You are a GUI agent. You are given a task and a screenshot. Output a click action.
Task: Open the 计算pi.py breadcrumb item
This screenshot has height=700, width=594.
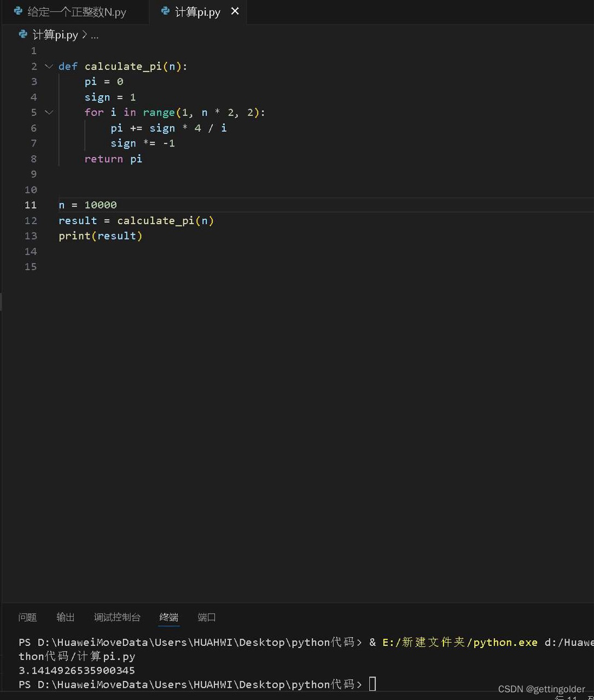(55, 35)
